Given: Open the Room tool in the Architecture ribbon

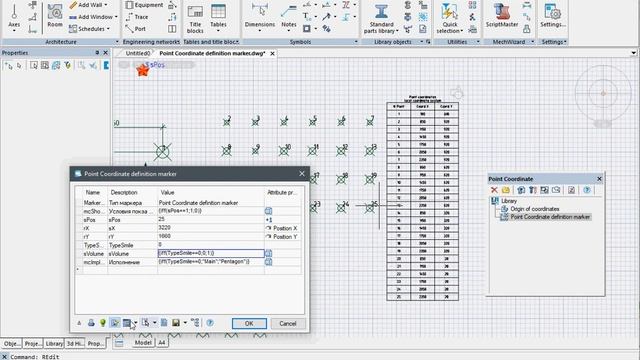Looking at the screenshot, I should 55,16.
